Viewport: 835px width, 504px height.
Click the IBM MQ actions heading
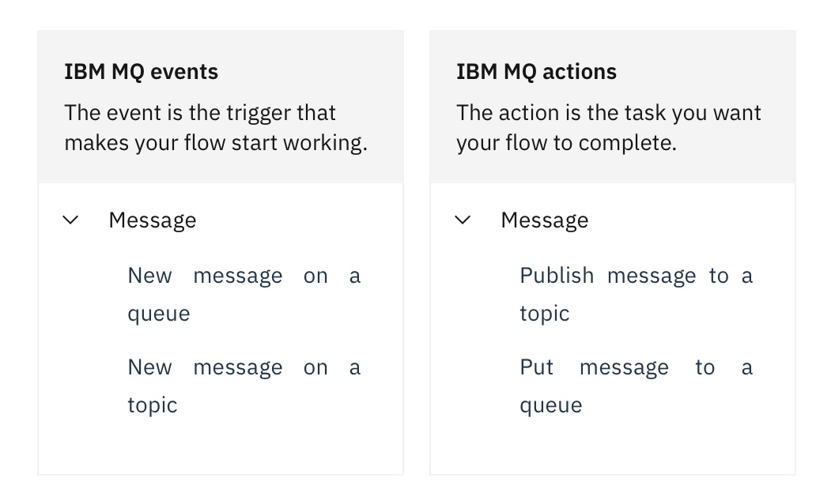pos(536,72)
